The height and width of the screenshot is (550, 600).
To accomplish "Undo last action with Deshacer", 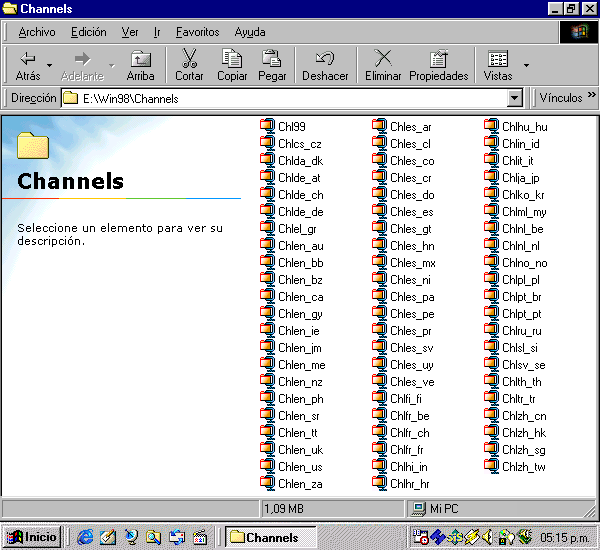I will pos(325,65).
